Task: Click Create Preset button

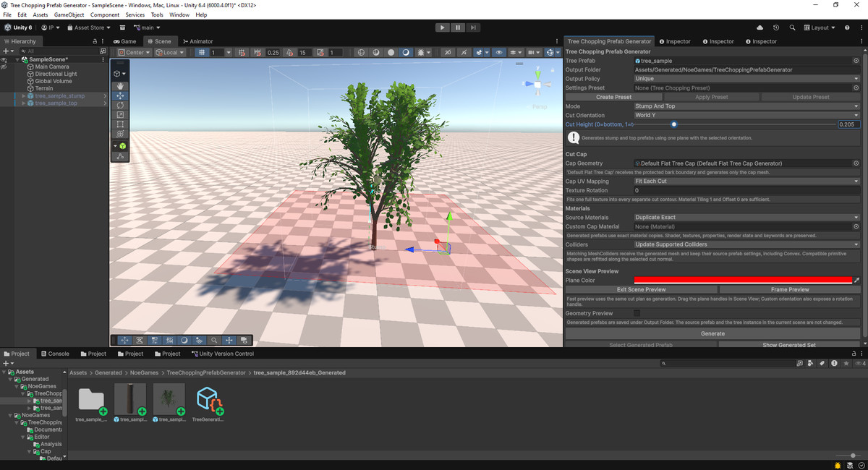Action: [613, 97]
